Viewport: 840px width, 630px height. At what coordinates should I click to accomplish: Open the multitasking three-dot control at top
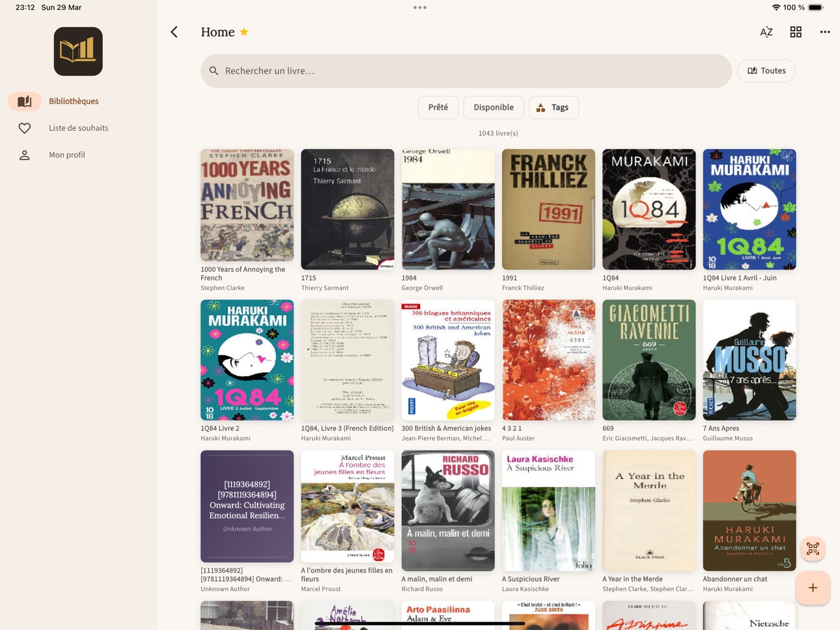(420, 8)
